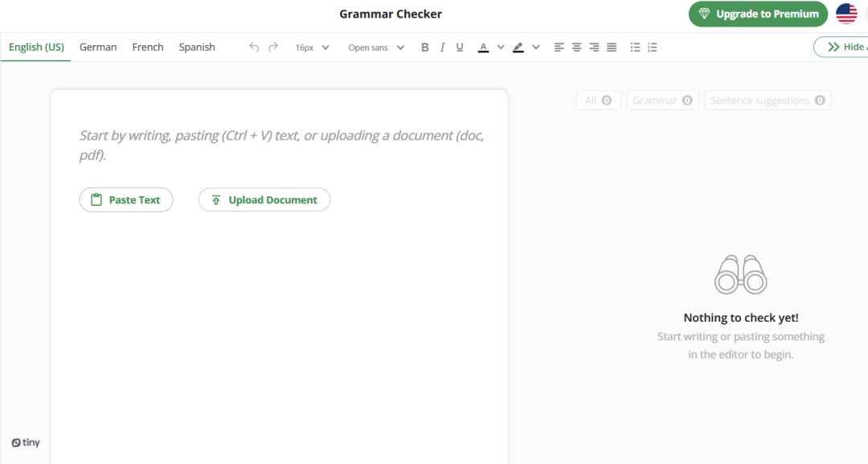Apply justify alignment
This screenshot has height=464, width=868.
[x=612, y=47]
